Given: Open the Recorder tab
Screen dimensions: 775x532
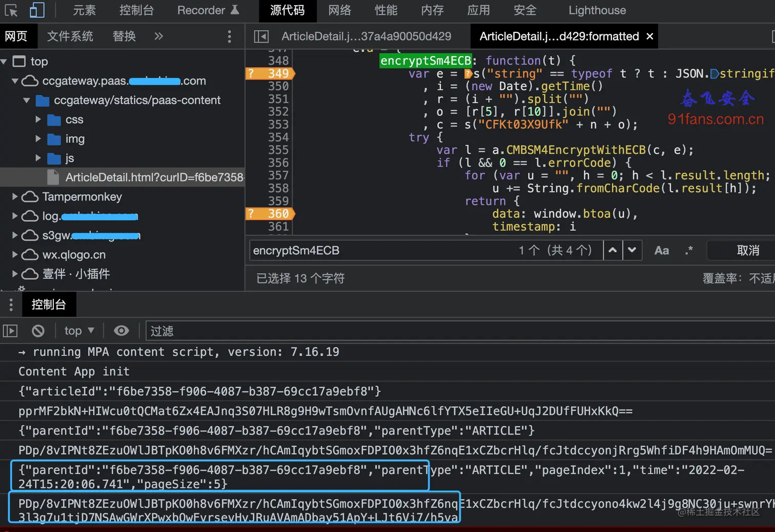Looking at the screenshot, I should click(x=208, y=10).
